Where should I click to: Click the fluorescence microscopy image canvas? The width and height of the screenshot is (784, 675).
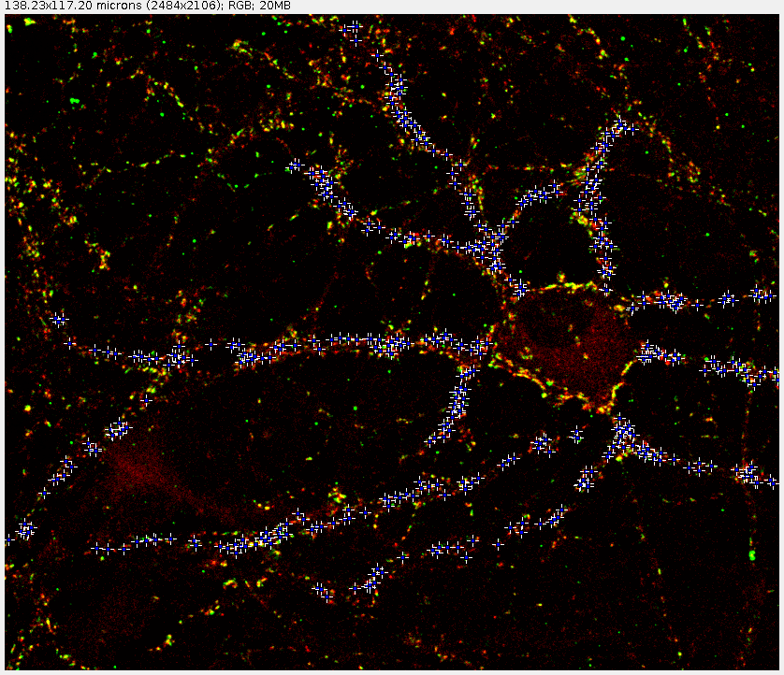(392, 342)
